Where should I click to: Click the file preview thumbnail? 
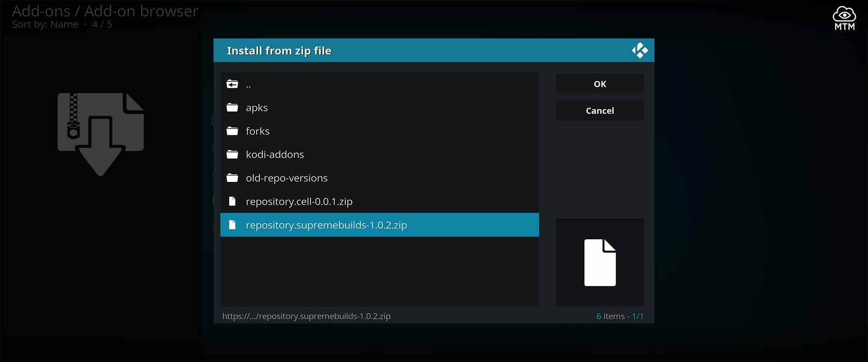click(600, 262)
